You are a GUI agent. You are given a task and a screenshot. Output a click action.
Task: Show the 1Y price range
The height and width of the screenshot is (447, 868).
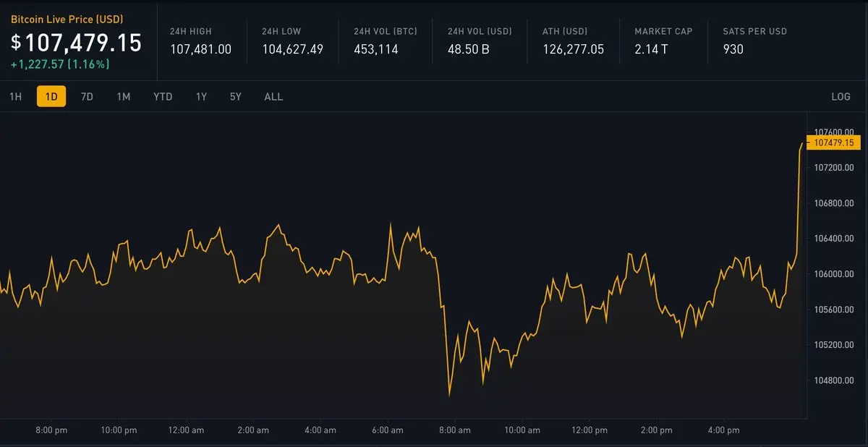201,96
